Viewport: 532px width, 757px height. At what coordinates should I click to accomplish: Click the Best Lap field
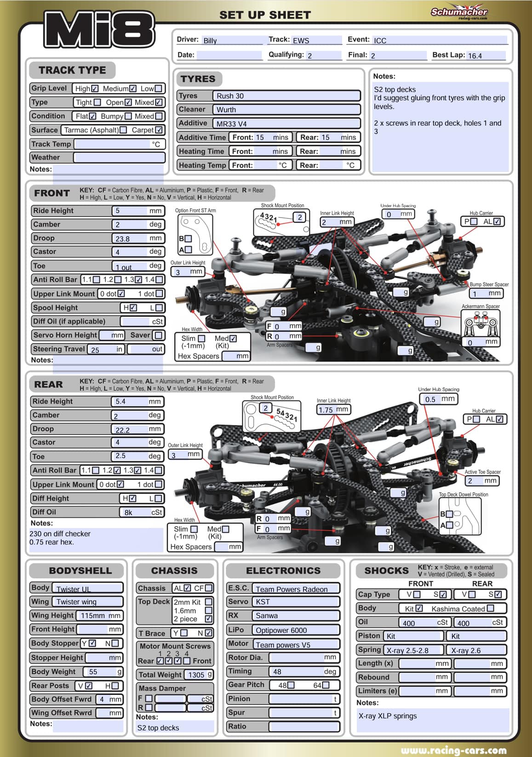486,55
